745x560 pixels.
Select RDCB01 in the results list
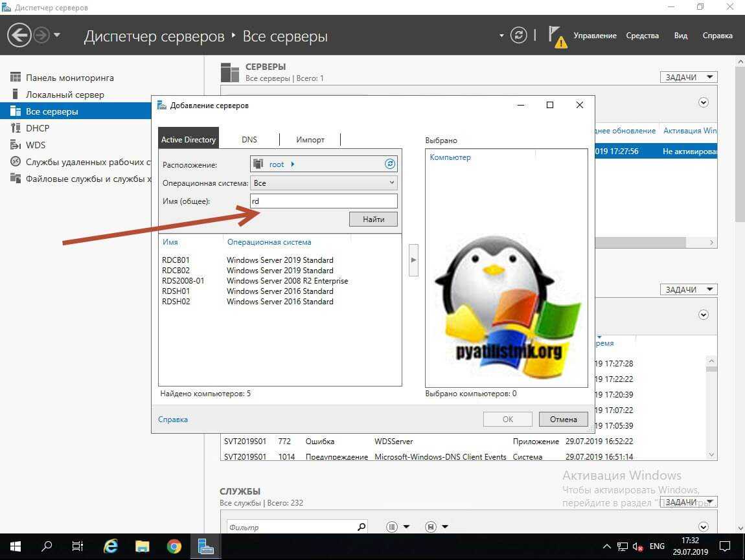[x=176, y=260]
